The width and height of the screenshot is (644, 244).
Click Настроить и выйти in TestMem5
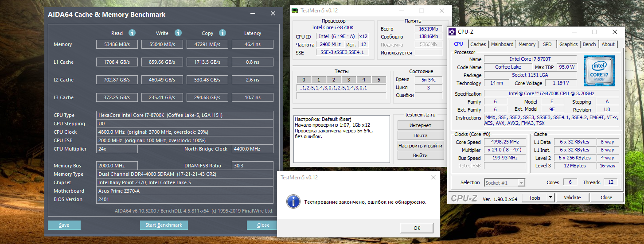tap(421, 146)
